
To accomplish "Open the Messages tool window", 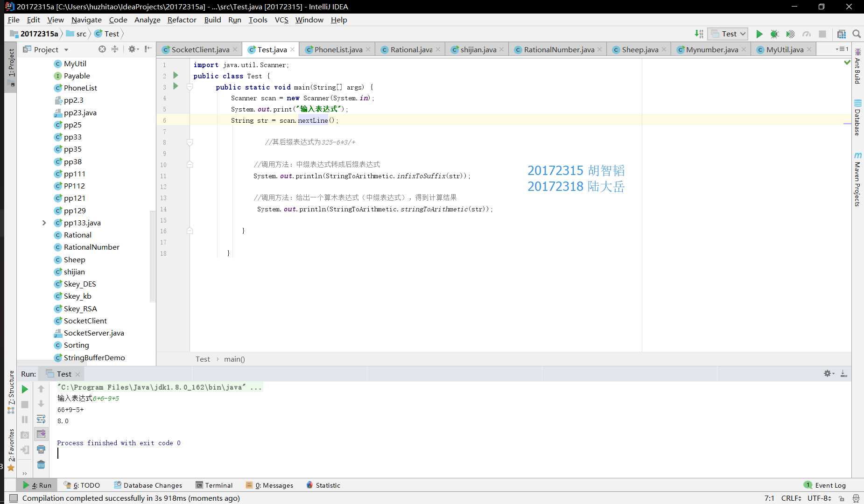I will 269,485.
